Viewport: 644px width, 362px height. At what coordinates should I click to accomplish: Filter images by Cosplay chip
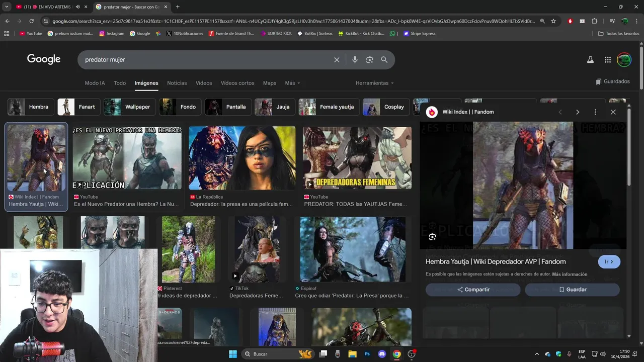pos(386,107)
